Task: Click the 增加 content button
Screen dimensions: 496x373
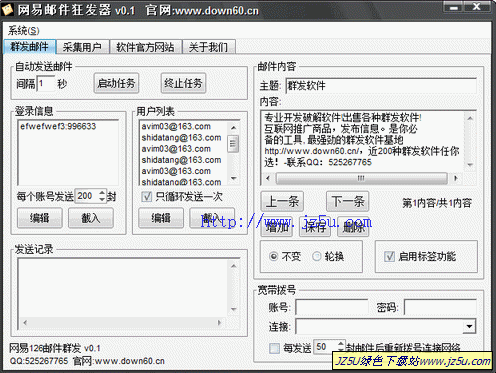Action: pos(277,227)
